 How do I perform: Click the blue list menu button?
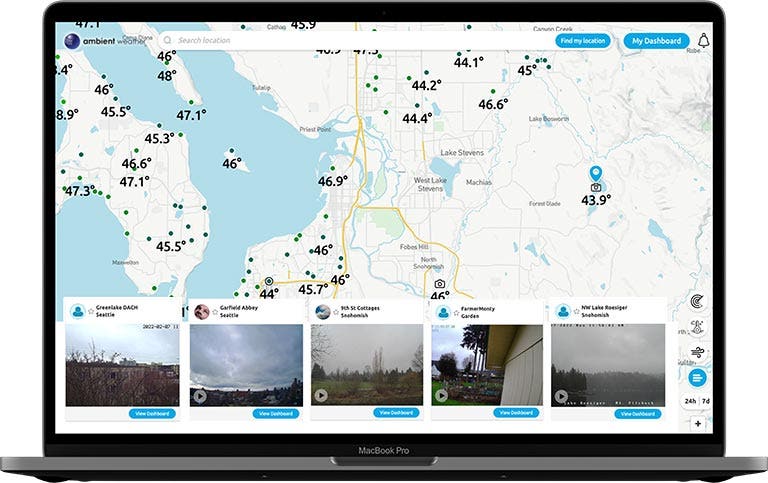coord(697,378)
